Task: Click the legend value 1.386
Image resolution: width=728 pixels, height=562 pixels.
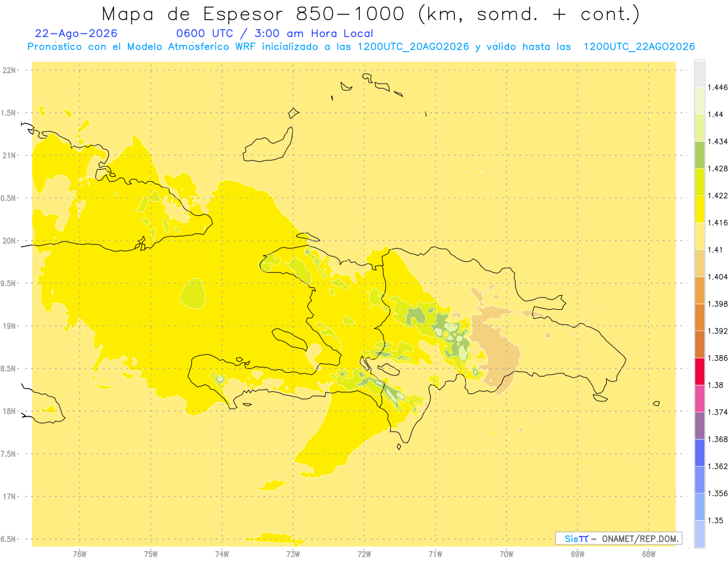Action: pos(718,358)
